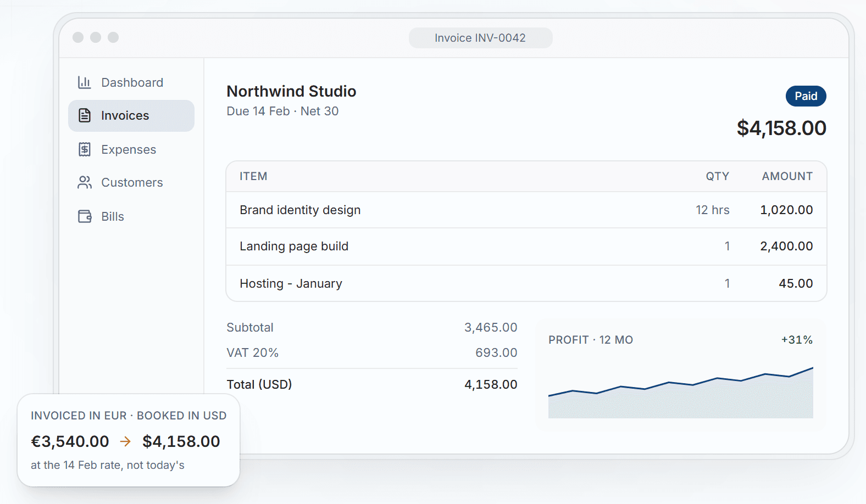This screenshot has height=504, width=866.
Task: Open the Dashboard sidebar item
Action: (x=131, y=82)
